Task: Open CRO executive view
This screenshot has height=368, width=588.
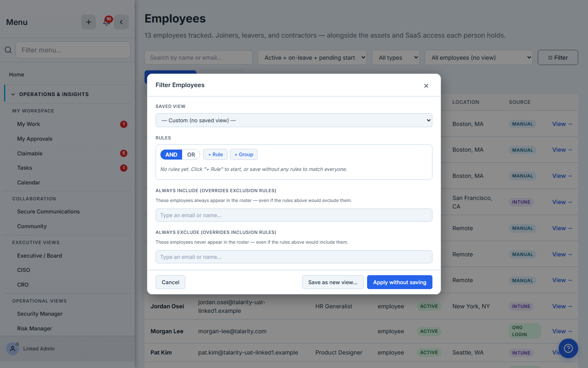Action: coord(23,285)
